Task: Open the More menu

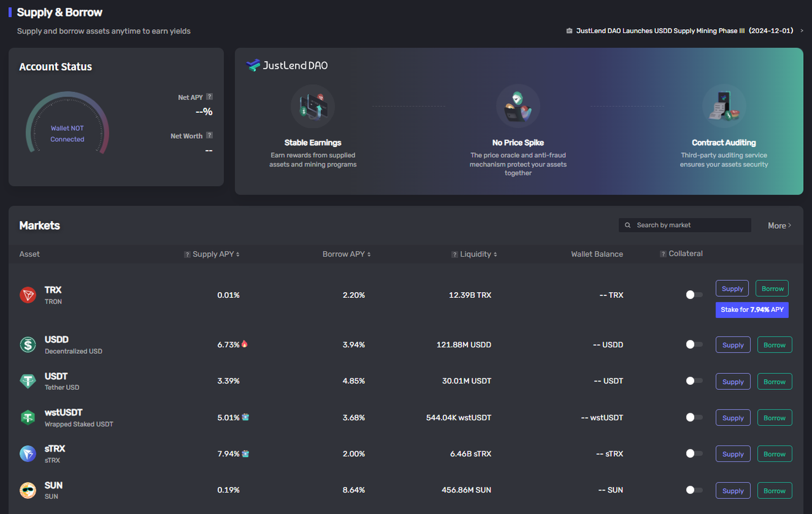Action: 779,225
